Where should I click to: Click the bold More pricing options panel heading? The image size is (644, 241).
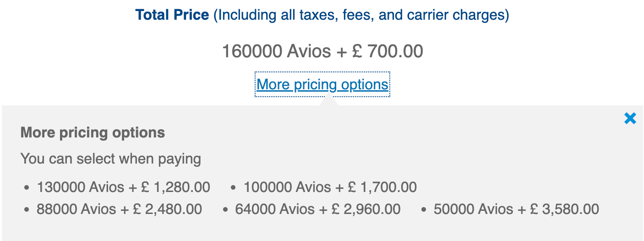coord(93,133)
